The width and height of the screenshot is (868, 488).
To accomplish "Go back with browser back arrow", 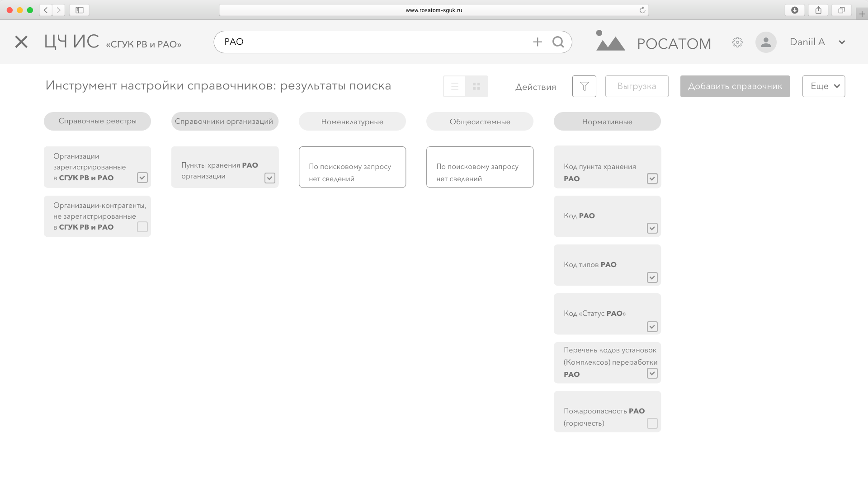I will [x=46, y=10].
